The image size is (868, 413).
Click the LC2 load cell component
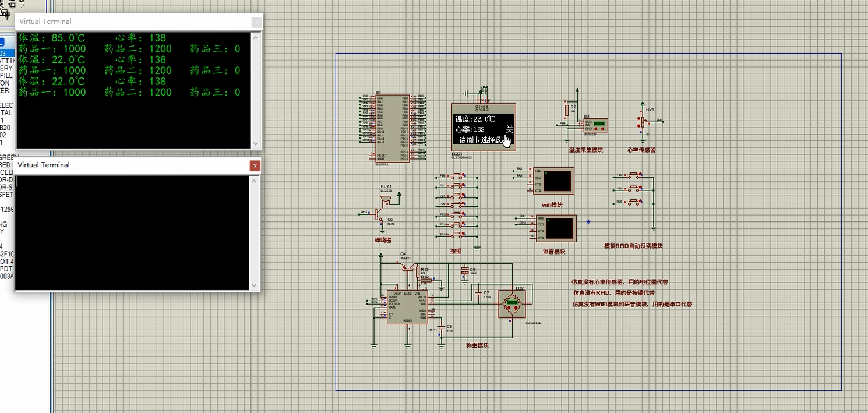(x=512, y=302)
